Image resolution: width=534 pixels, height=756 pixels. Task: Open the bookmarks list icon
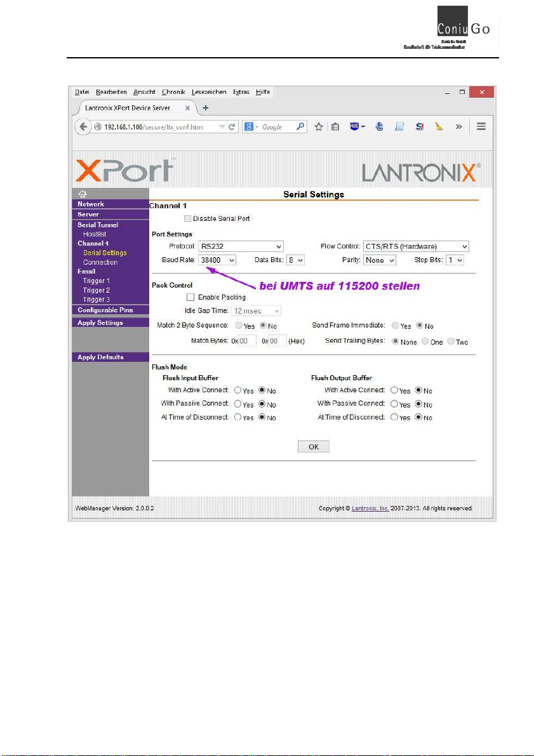pyautogui.click(x=335, y=127)
